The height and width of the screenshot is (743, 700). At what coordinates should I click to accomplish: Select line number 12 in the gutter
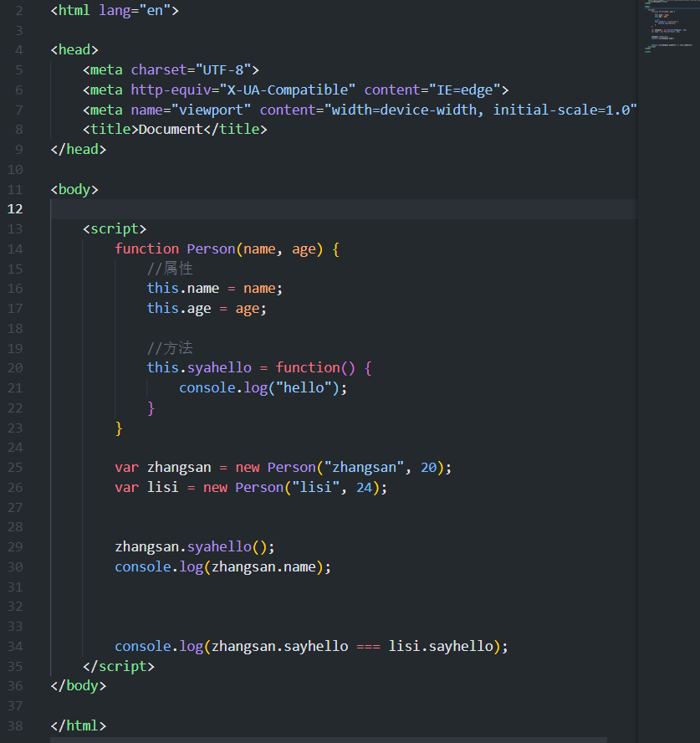point(15,209)
